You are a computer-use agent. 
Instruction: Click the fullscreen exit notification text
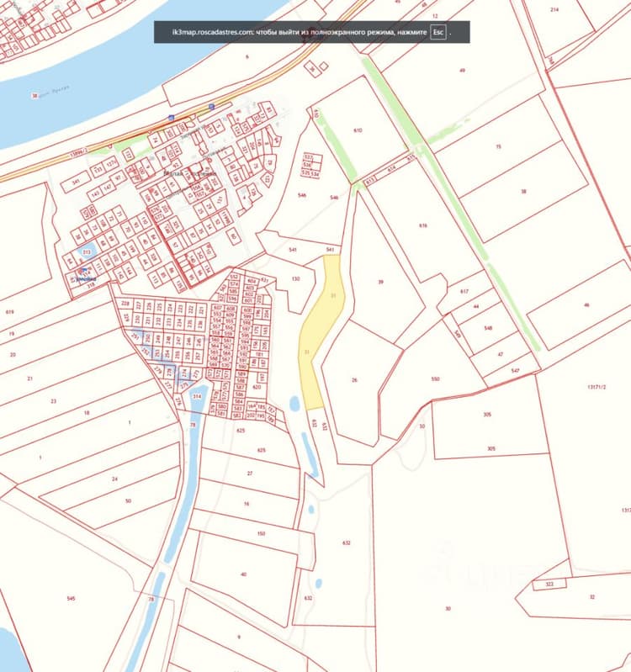coord(300,32)
